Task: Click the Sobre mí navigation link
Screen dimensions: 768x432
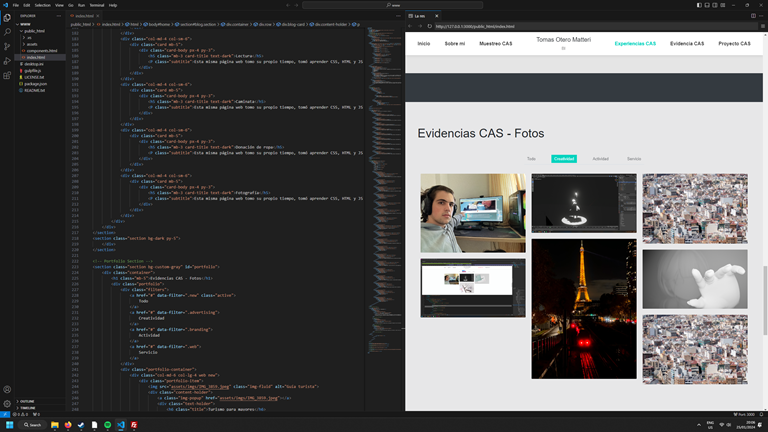Action: pos(455,44)
